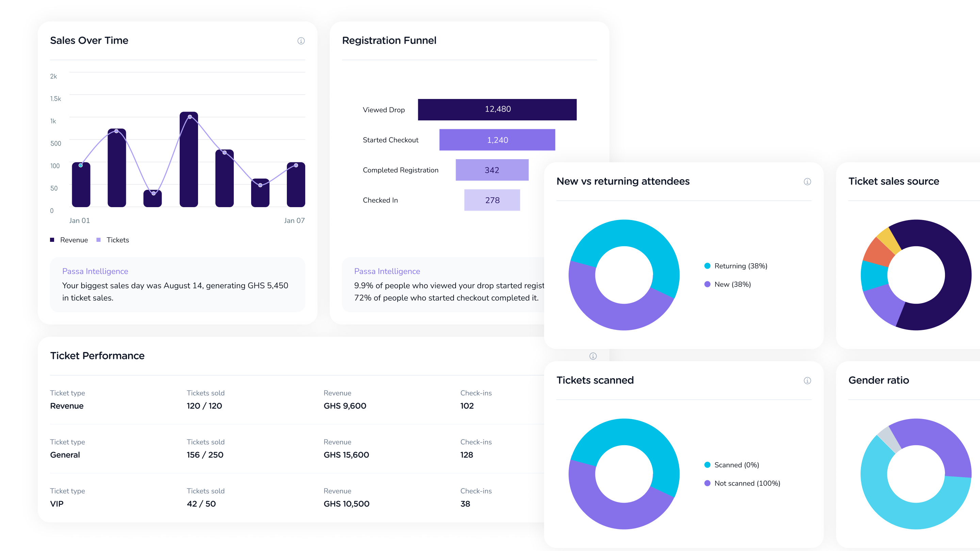
Task: Select the GHS 15,600 revenue value
Action: pos(346,455)
